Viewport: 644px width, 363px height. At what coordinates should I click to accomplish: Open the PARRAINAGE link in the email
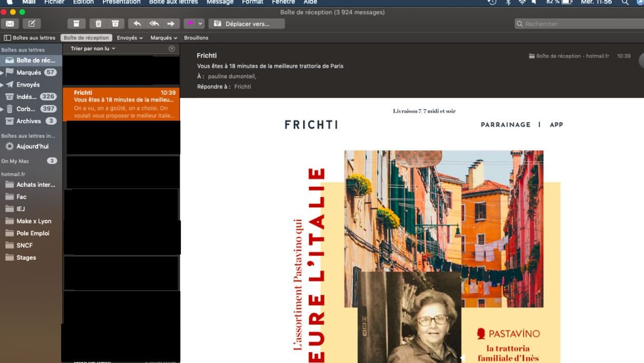coord(506,125)
